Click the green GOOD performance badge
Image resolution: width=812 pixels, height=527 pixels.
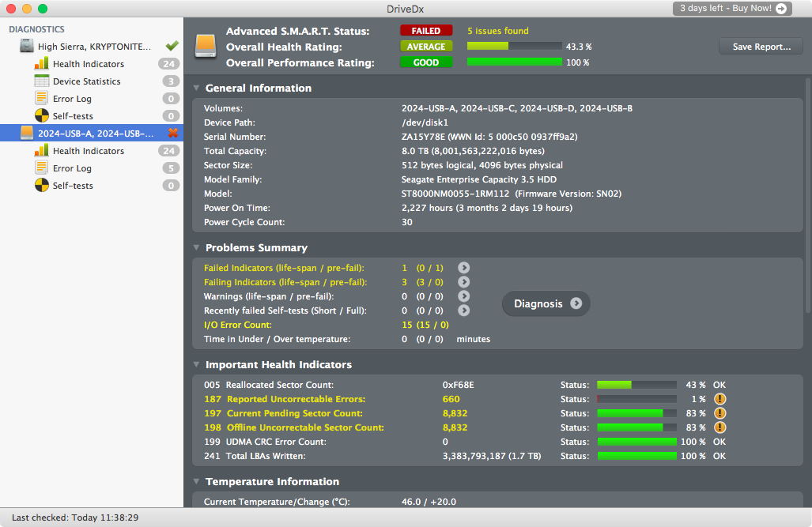pos(426,62)
